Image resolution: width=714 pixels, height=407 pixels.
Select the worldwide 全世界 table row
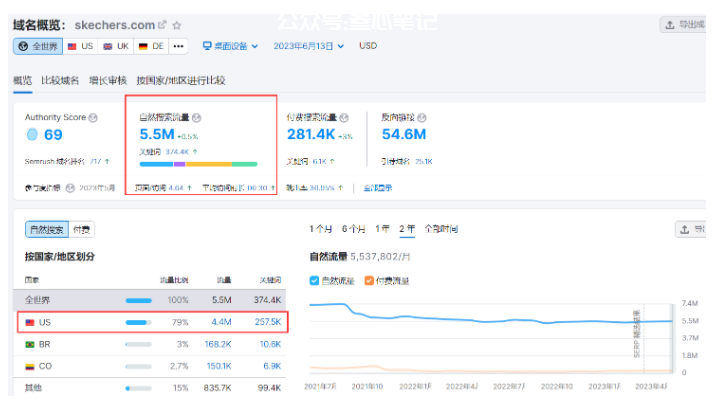pyautogui.click(x=150, y=300)
